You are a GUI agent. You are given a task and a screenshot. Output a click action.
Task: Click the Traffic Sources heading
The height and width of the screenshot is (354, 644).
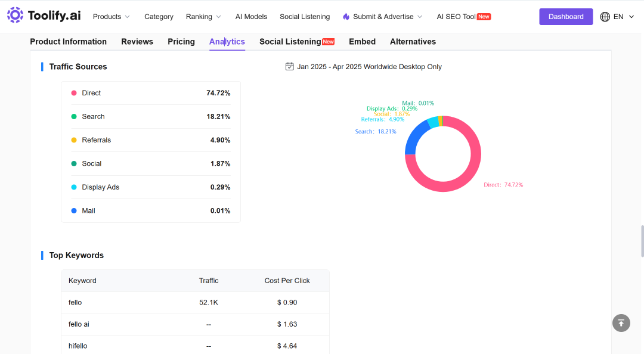coord(78,67)
